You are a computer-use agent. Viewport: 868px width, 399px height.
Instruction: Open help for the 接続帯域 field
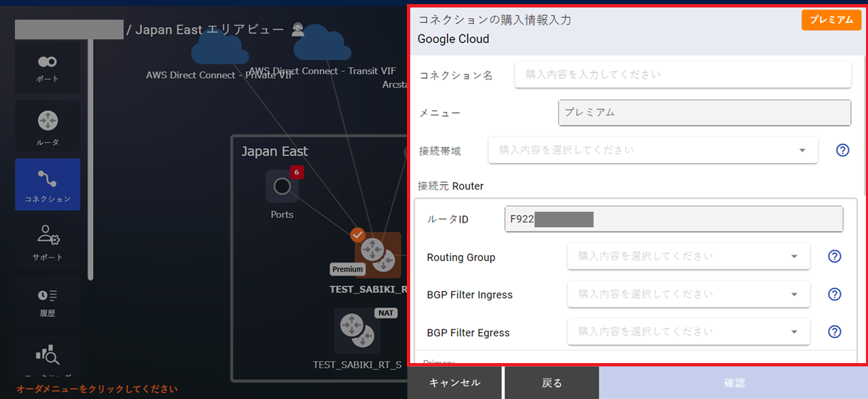pos(842,150)
